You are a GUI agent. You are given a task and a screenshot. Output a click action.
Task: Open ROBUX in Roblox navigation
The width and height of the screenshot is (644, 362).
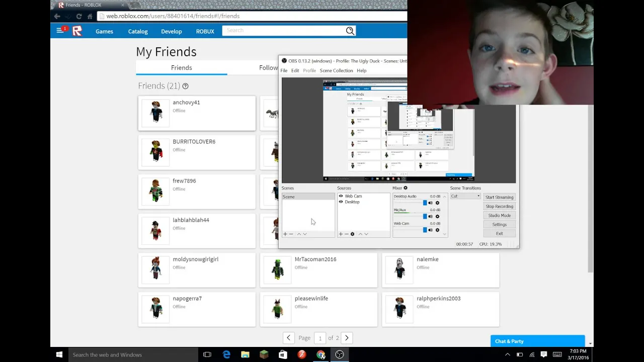coord(205,31)
